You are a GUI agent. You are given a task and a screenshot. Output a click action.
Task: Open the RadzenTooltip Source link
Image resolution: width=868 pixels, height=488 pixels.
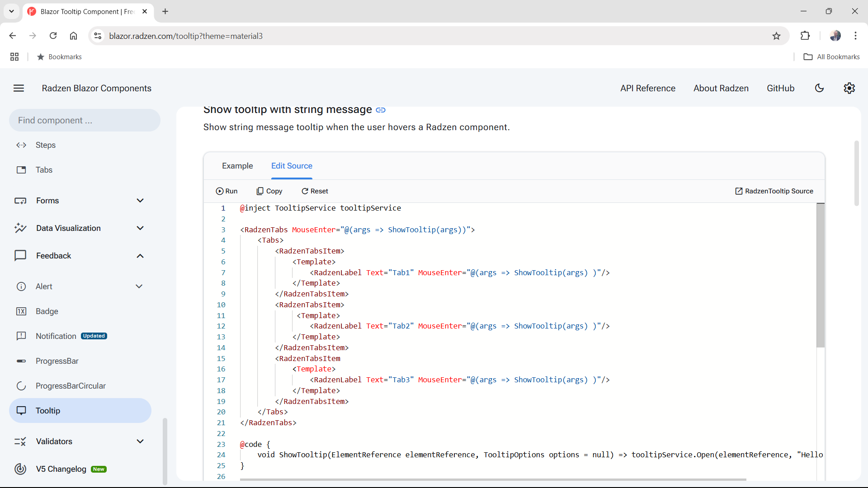pyautogui.click(x=774, y=191)
